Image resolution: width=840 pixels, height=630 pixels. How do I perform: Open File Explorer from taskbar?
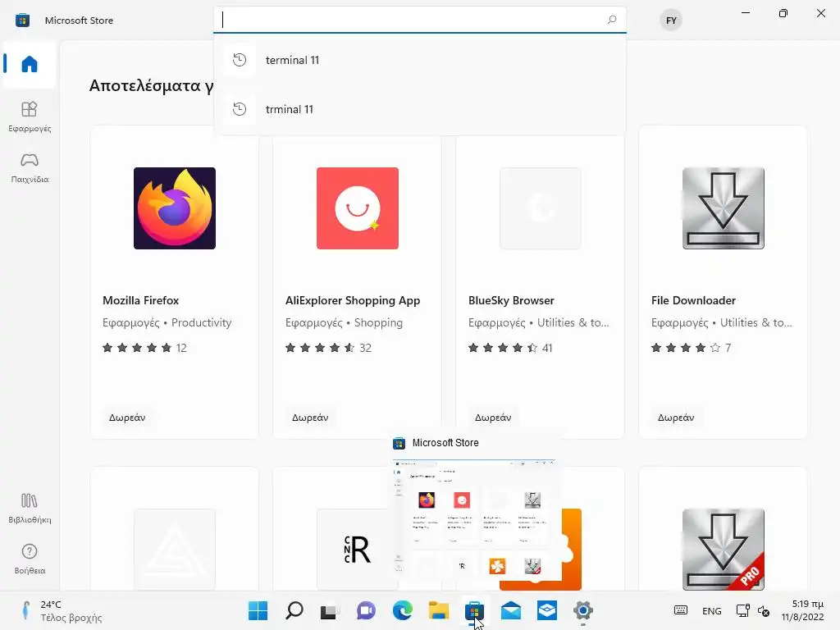pyautogui.click(x=438, y=610)
